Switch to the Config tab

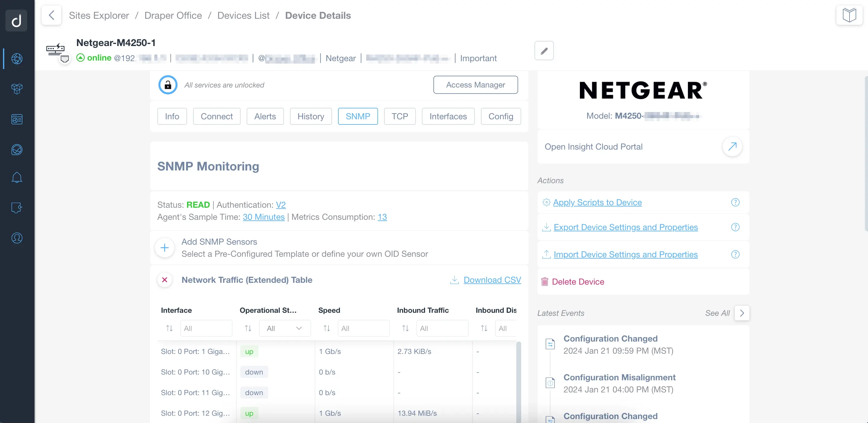point(501,116)
